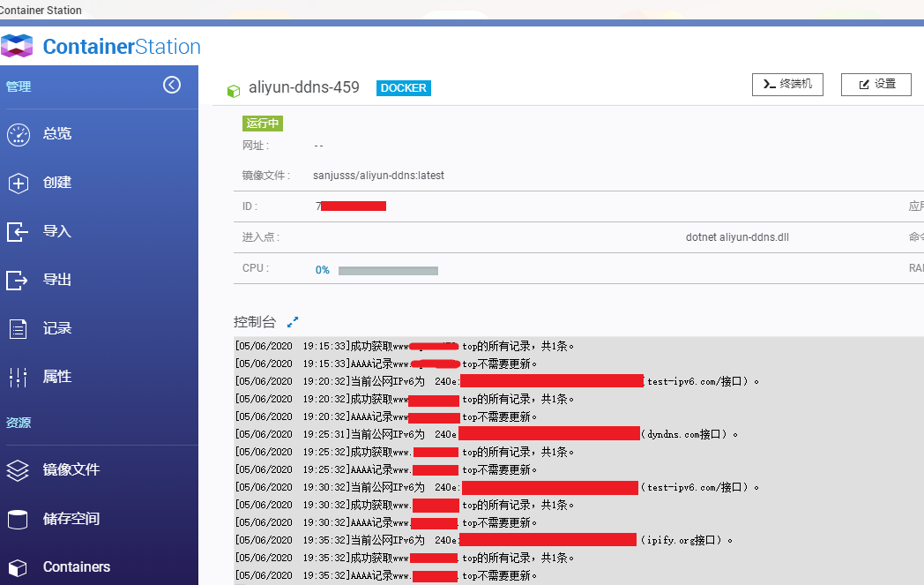Click the container name aliyun-ddns-459
The width and height of the screenshot is (924, 585).
point(304,87)
